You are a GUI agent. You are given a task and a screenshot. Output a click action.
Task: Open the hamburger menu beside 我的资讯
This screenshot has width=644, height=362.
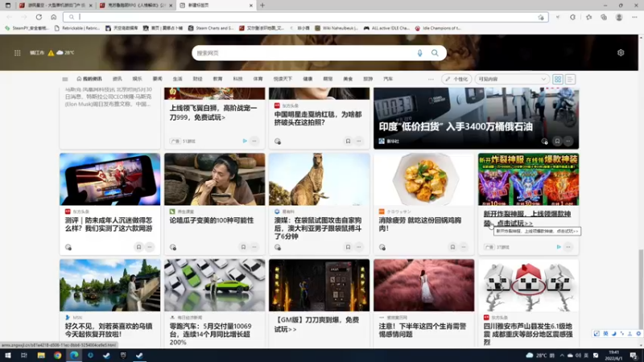[65, 79]
